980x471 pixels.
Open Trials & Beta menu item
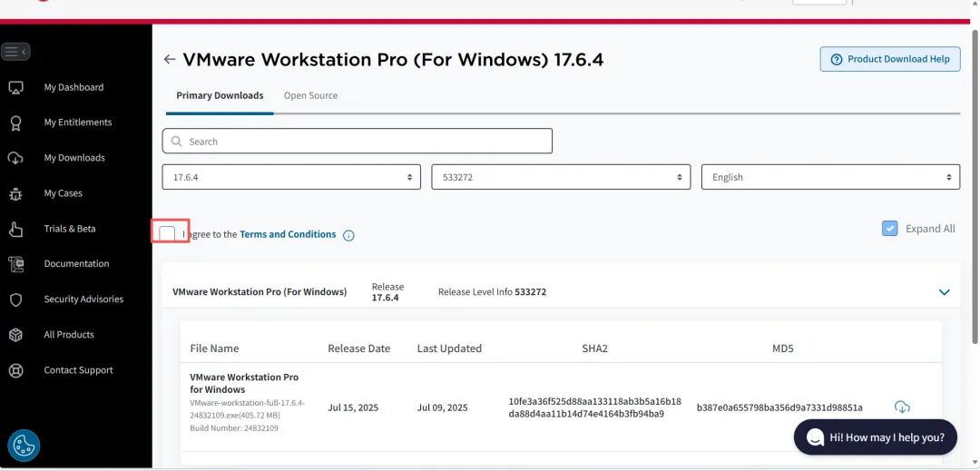70,229
